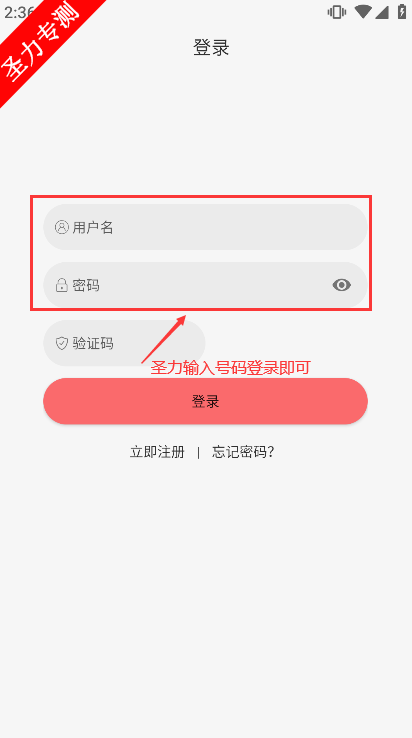Focus the 密码 input field
Image resolution: width=412 pixels, height=738 pixels.
tap(205, 285)
